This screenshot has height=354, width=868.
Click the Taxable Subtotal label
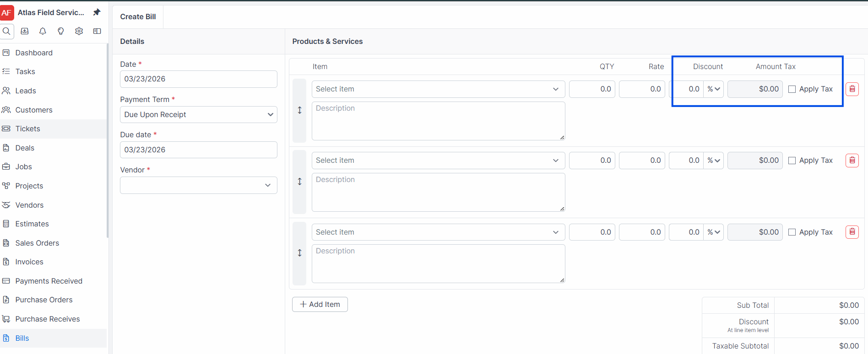(740, 346)
